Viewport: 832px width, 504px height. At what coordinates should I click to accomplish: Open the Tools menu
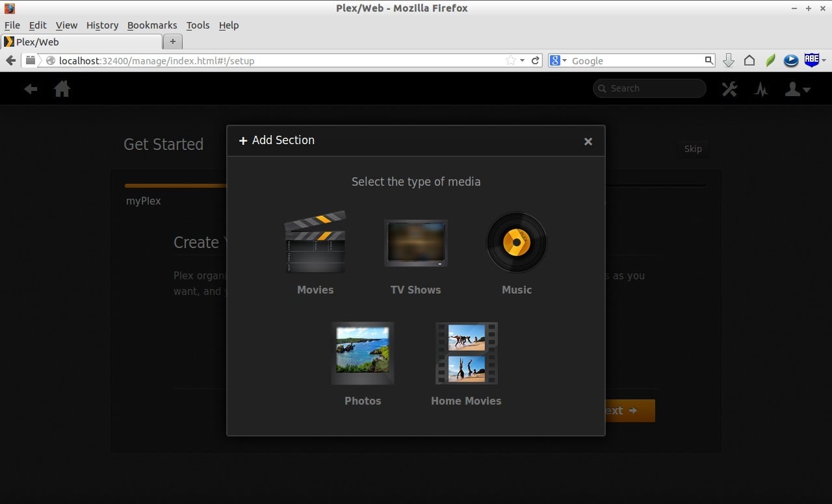[198, 25]
